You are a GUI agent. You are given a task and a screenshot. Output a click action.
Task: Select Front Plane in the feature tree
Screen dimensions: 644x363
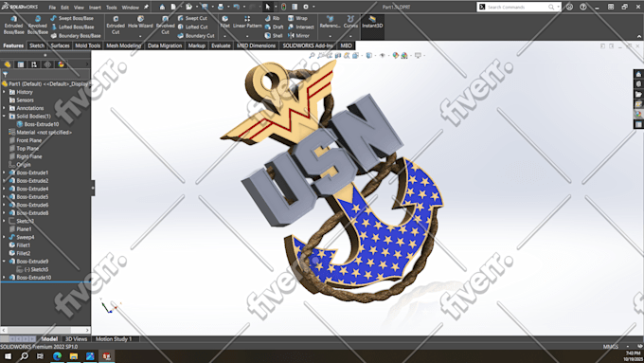coord(28,140)
